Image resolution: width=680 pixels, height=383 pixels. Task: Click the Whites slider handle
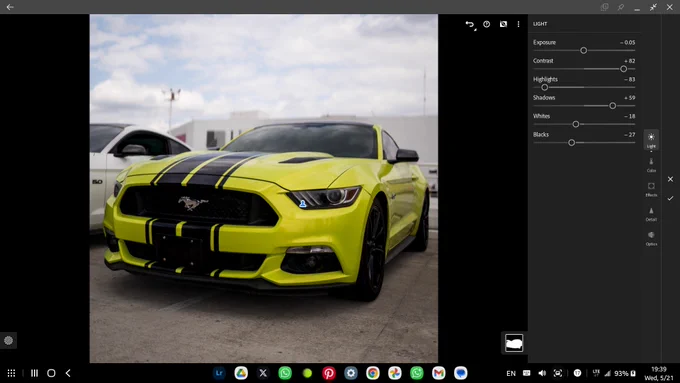(576, 124)
